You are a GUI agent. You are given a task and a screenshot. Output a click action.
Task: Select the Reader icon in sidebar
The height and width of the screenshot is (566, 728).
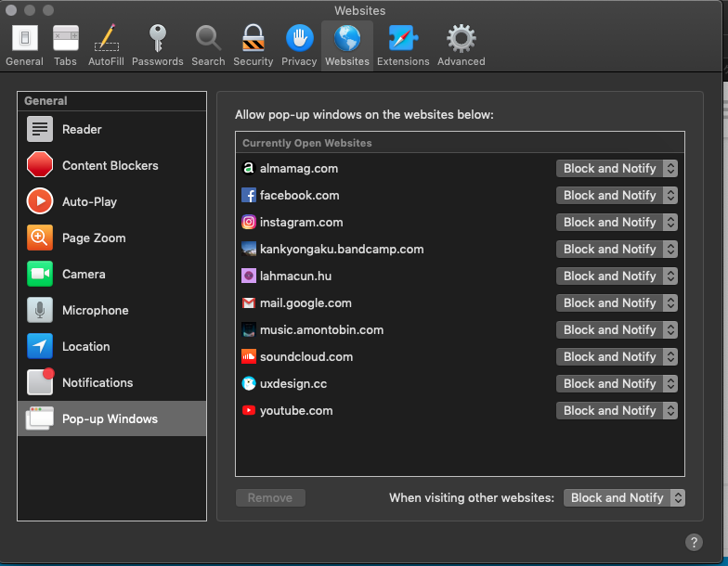click(40, 129)
